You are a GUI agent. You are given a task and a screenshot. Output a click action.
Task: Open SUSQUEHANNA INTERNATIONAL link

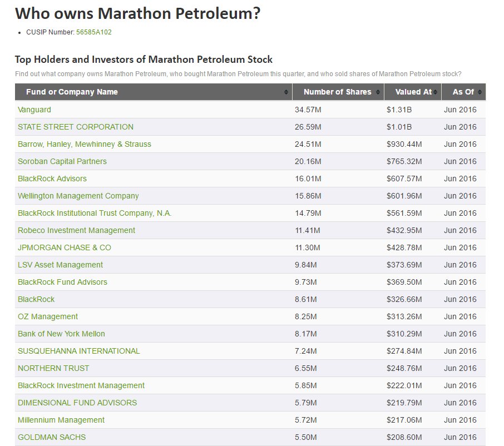[x=79, y=351]
